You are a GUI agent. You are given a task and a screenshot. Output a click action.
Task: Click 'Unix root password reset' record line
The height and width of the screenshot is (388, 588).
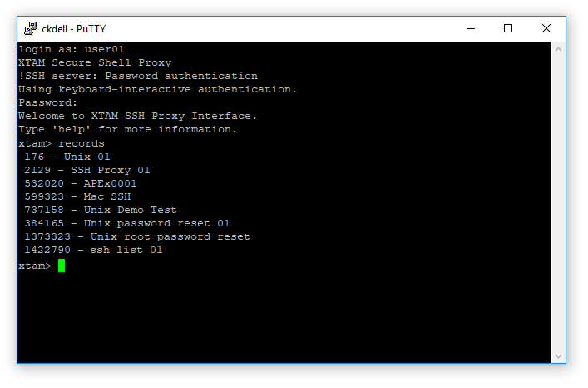[137, 236]
